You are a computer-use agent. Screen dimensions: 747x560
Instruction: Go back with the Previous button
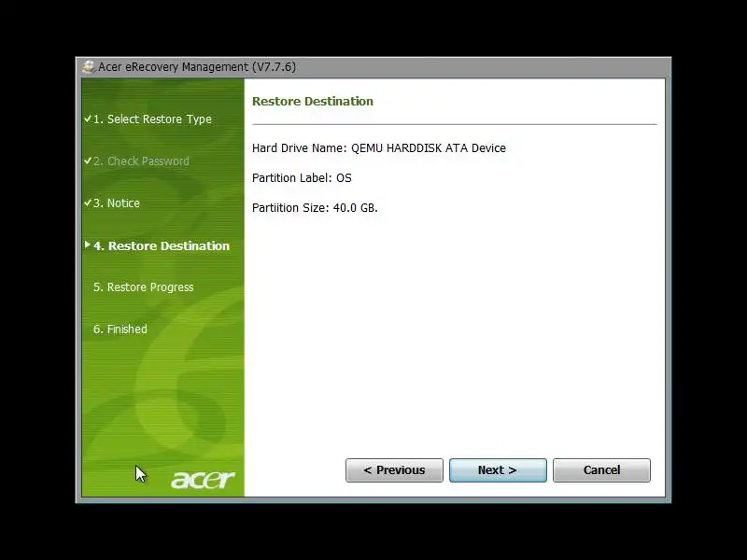point(394,470)
